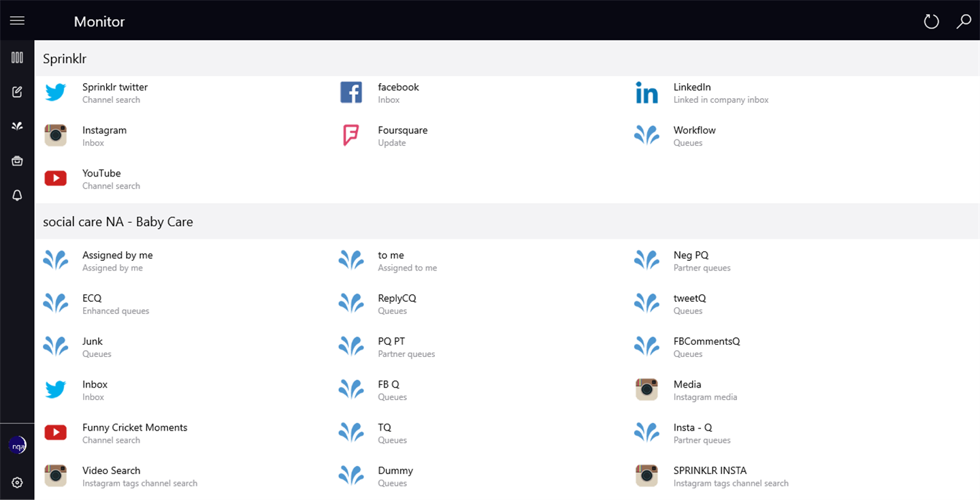Click the Instagram icon for SPRINKLR INSTA

pyautogui.click(x=647, y=475)
